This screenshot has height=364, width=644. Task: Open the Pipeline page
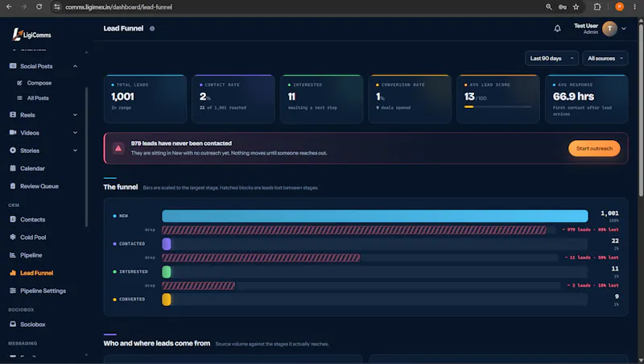point(31,255)
